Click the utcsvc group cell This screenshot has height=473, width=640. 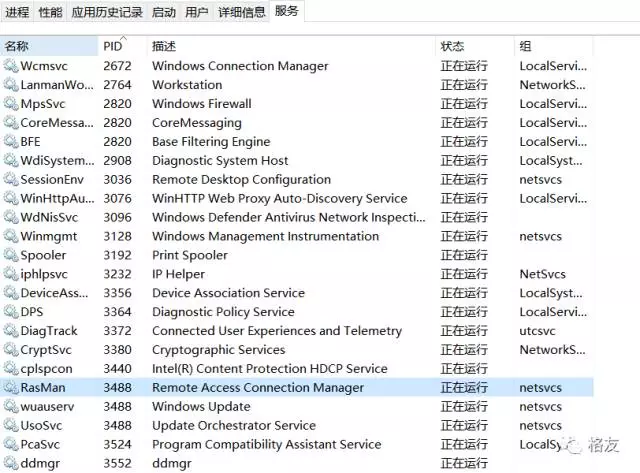pyautogui.click(x=537, y=331)
